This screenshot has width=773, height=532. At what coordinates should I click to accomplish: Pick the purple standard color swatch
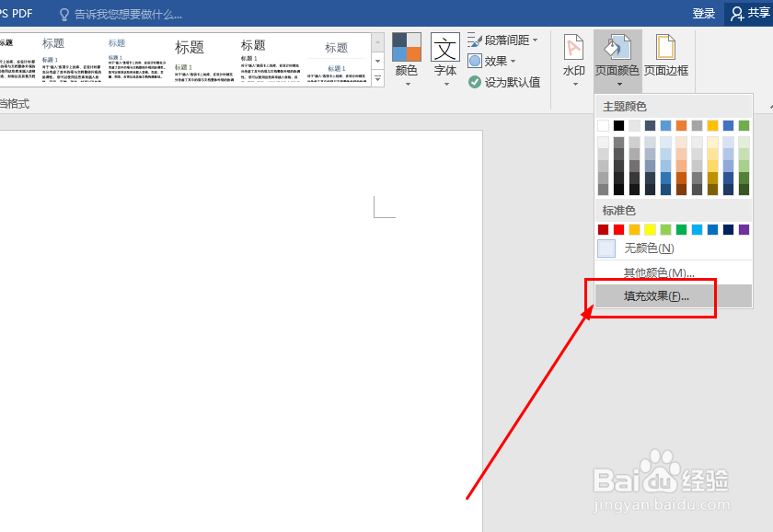pyautogui.click(x=744, y=229)
